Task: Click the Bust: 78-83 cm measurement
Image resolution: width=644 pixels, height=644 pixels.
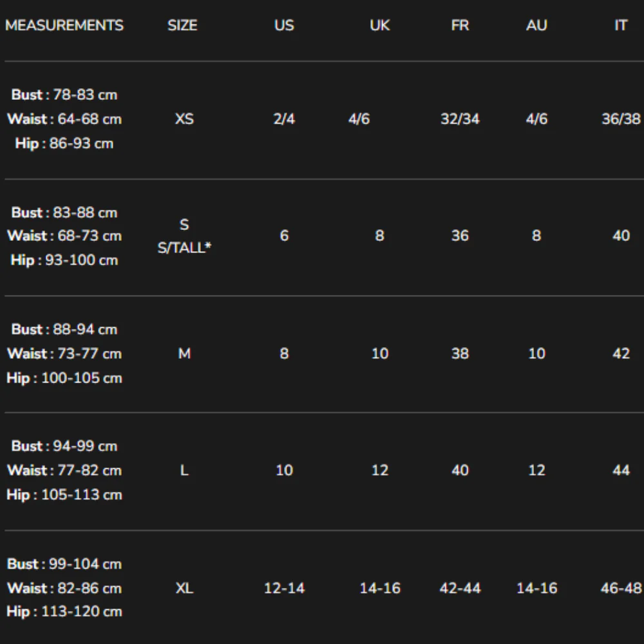Action: (x=64, y=95)
